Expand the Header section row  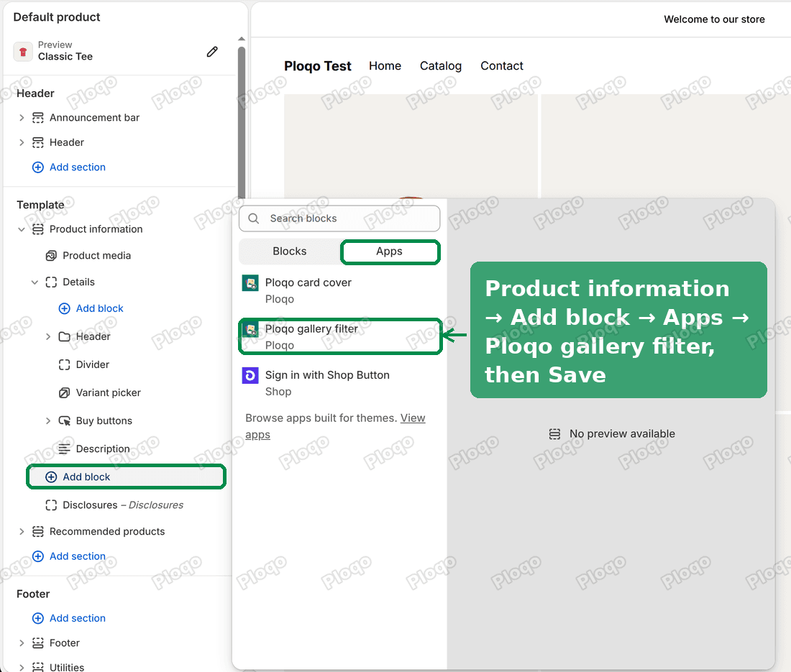click(22, 142)
